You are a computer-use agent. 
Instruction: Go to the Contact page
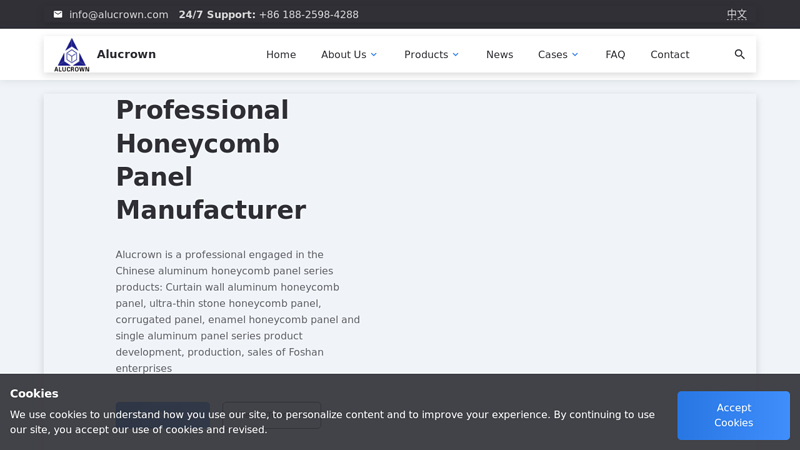coord(669,55)
